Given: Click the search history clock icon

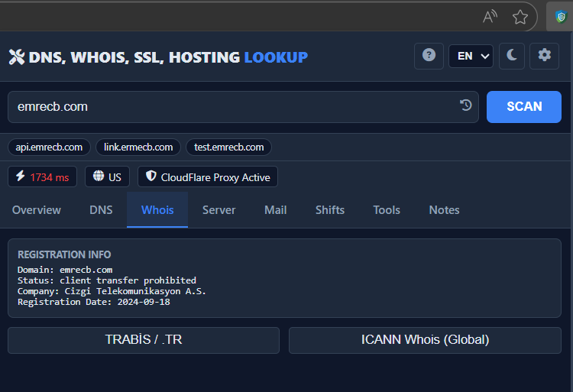Looking at the screenshot, I should pyautogui.click(x=466, y=105).
